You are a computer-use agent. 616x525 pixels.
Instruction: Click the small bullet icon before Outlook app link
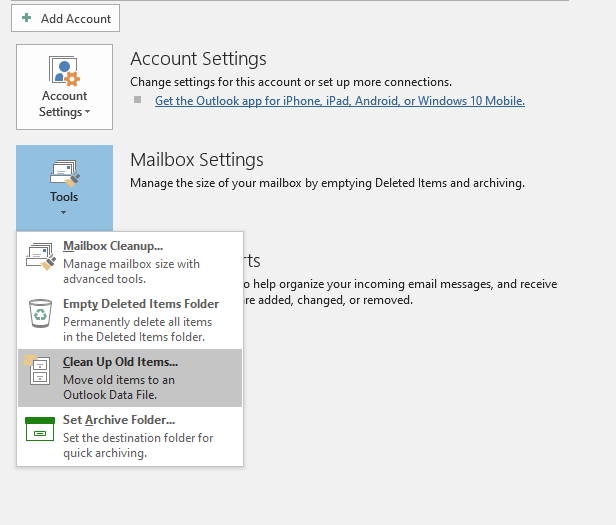(x=138, y=101)
